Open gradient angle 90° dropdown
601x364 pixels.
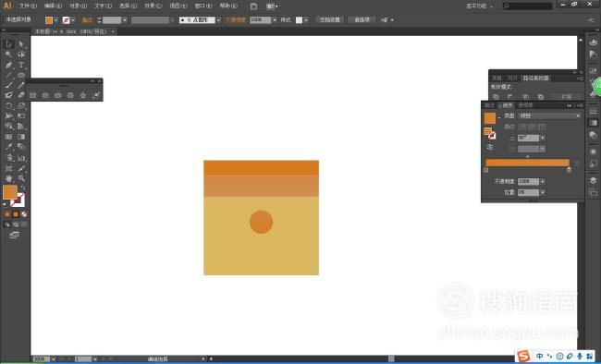coord(543,138)
